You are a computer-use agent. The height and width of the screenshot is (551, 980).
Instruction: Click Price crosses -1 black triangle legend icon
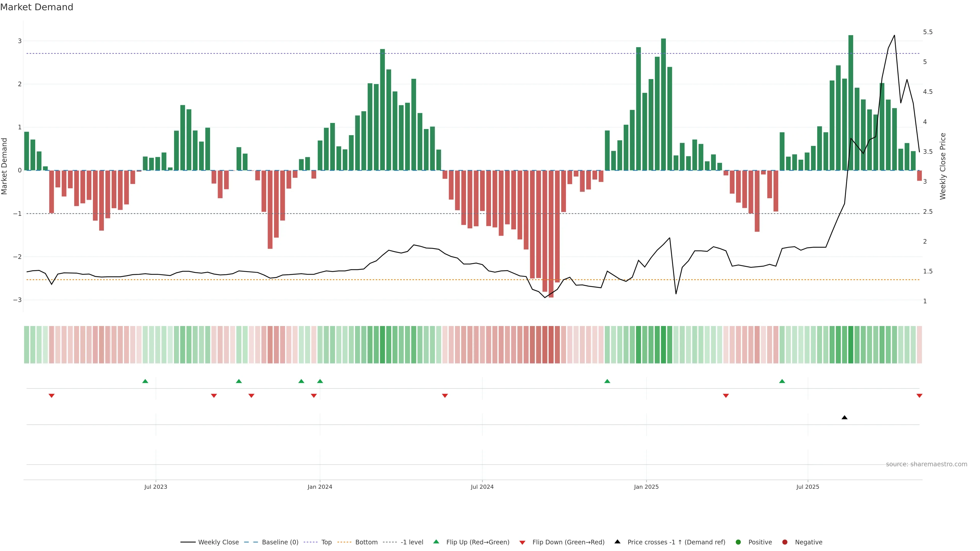pyautogui.click(x=617, y=542)
